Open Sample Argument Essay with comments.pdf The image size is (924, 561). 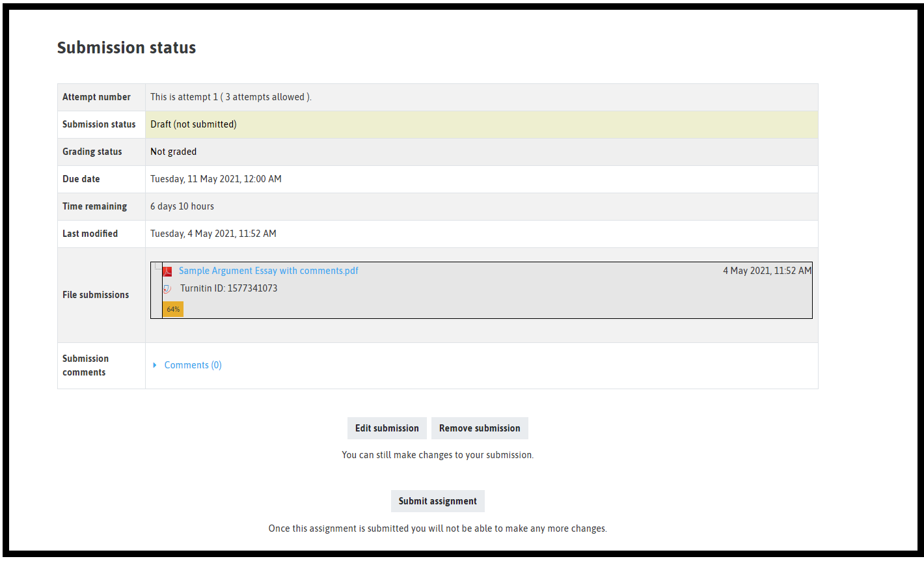pos(269,271)
